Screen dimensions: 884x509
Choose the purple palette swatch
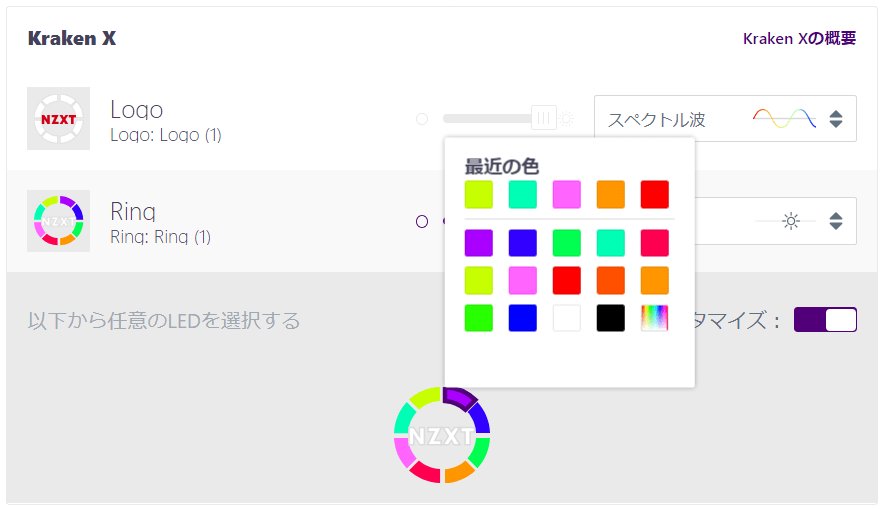[x=479, y=243]
